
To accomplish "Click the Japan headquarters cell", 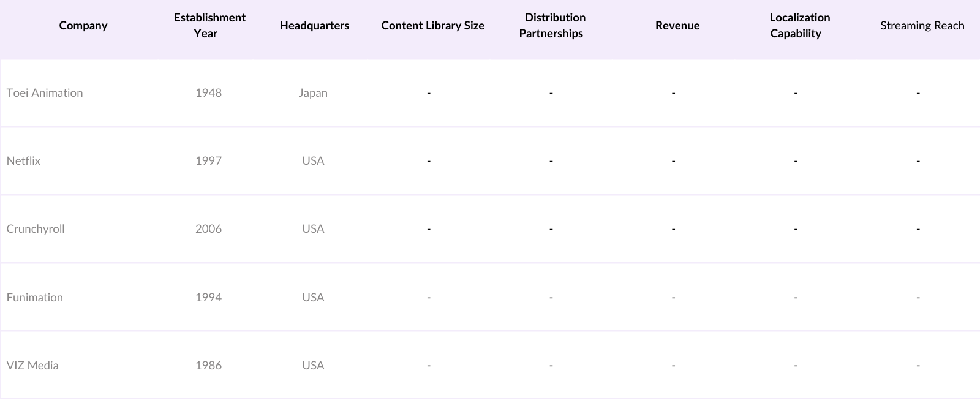I will coord(313,93).
